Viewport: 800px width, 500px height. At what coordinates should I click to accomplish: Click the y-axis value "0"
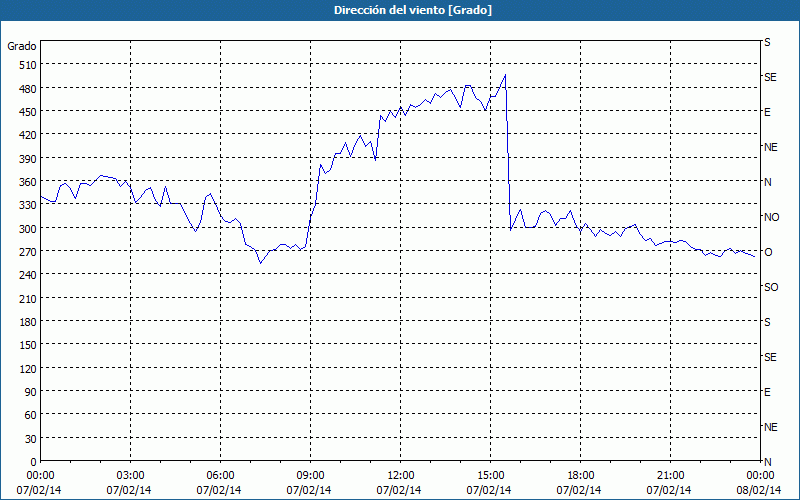[x=34, y=462]
